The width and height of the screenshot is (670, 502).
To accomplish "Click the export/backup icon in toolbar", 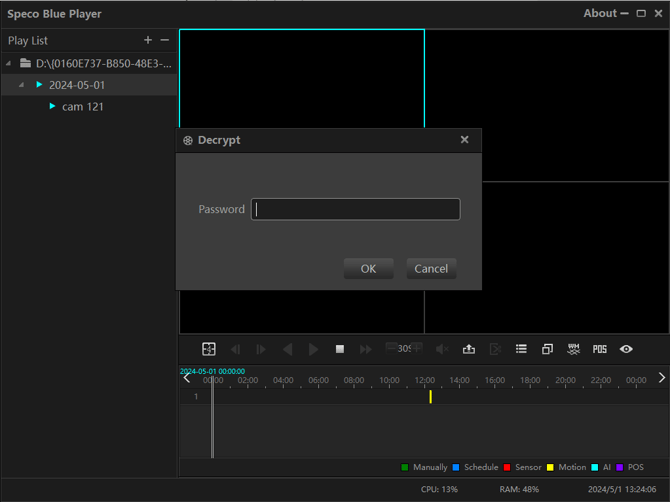I will click(x=469, y=349).
